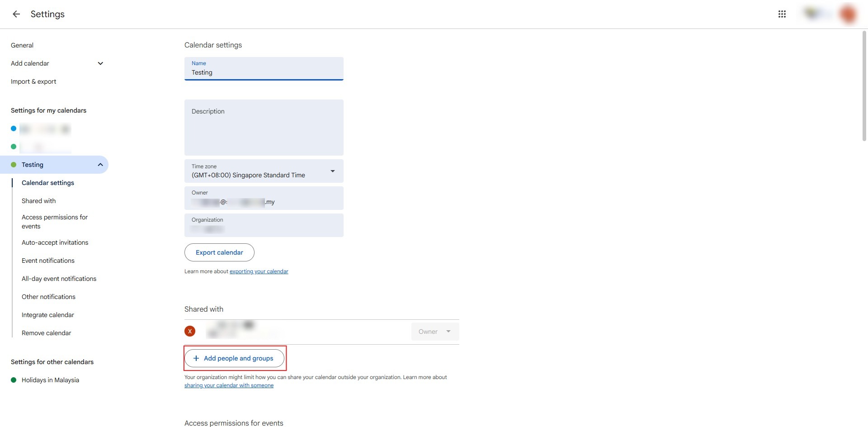Go to Import & export
The width and height of the screenshot is (868, 427).
[33, 81]
